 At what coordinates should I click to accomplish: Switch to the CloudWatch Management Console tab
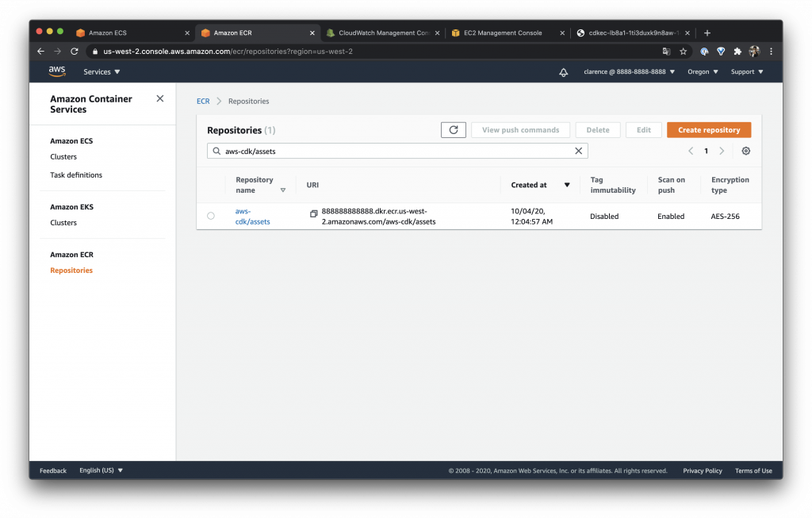coord(382,33)
